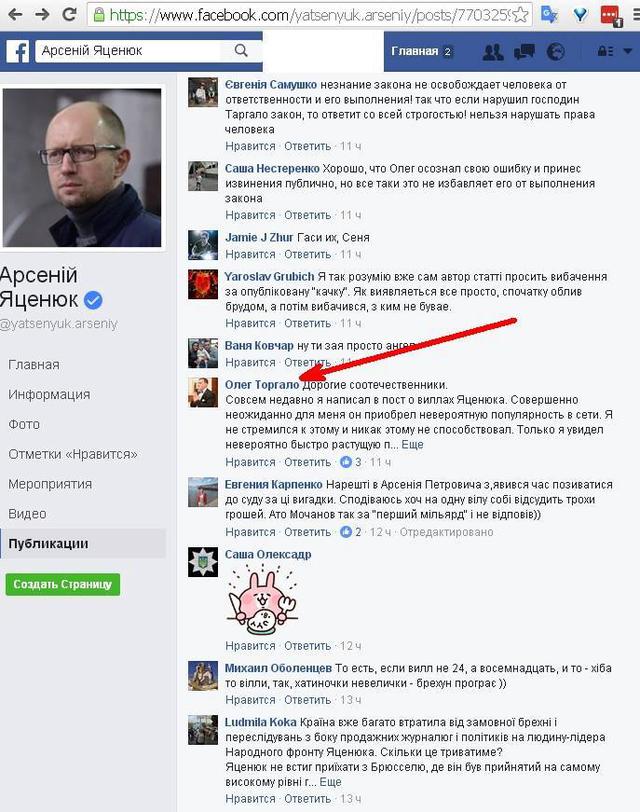Go back with browser arrow
The image size is (640, 812).
(15, 14)
